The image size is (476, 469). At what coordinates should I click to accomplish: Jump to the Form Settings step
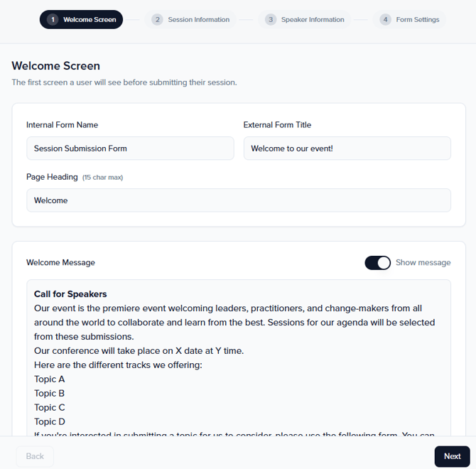pyautogui.click(x=417, y=20)
